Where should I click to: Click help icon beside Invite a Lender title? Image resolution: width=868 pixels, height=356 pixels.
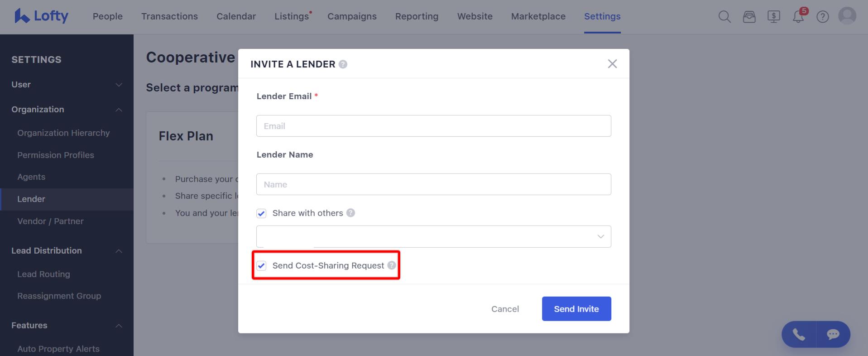pyautogui.click(x=343, y=64)
